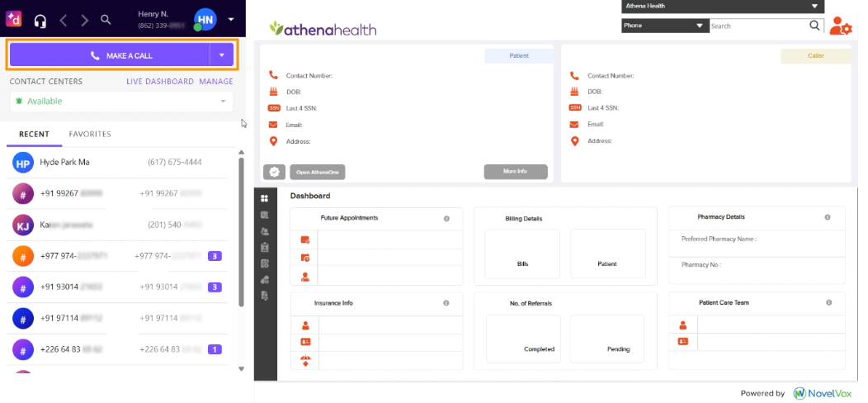Image resolution: width=868 pixels, height=403 pixels.
Task: Click the magnifier search icon
Action: (x=815, y=26)
